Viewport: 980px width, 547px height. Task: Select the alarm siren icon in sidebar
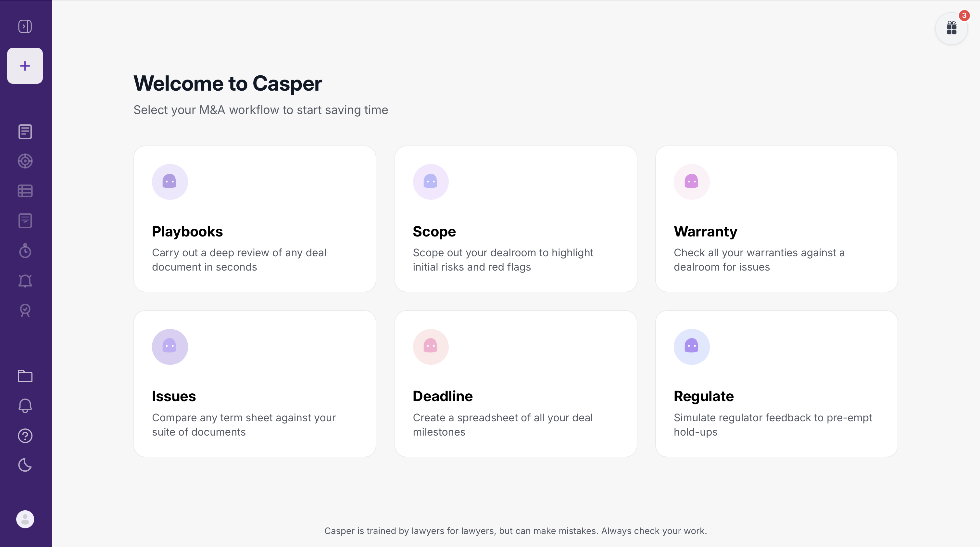tap(25, 281)
